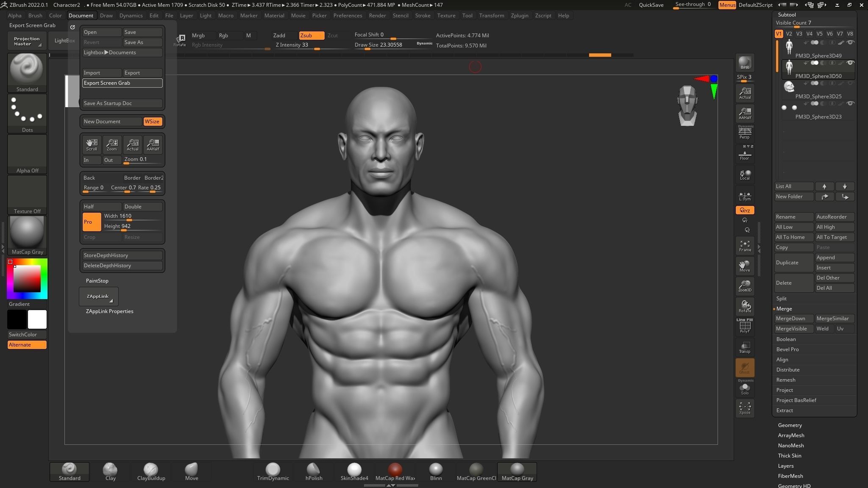The image size is (868, 488).
Task: Toggle the Mrgb mode button
Action: pyautogui.click(x=203, y=35)
